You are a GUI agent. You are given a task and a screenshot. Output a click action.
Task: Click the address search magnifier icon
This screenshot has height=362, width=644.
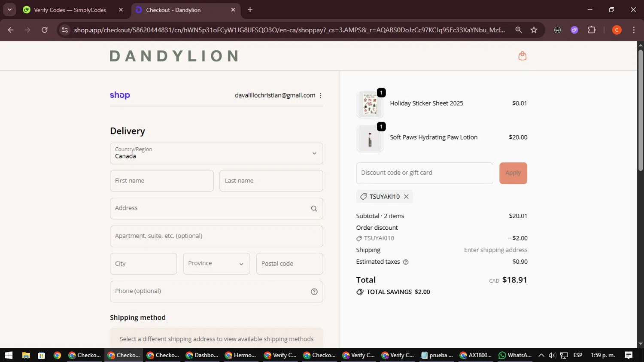pyautogui.click(x=314, y=209)
